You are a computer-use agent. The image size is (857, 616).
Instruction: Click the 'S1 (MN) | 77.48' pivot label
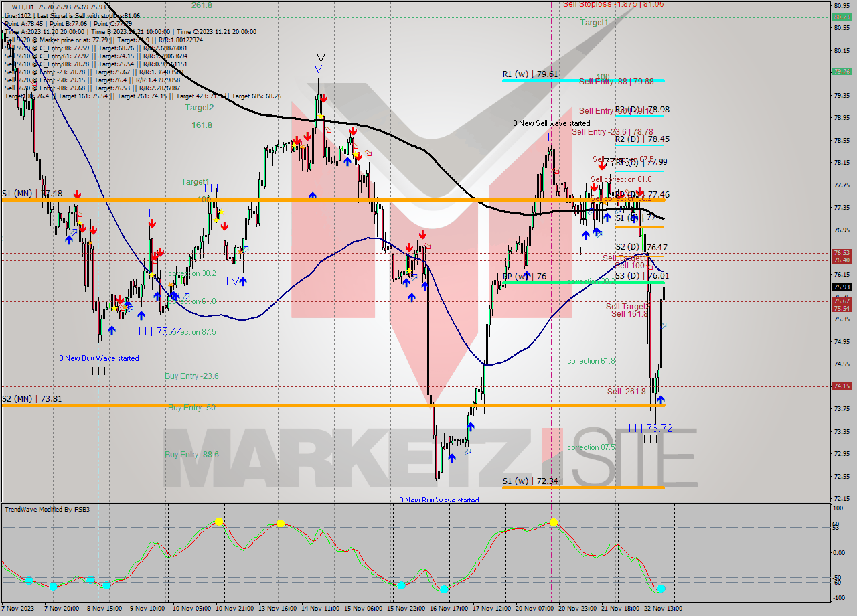coord(33,194)
